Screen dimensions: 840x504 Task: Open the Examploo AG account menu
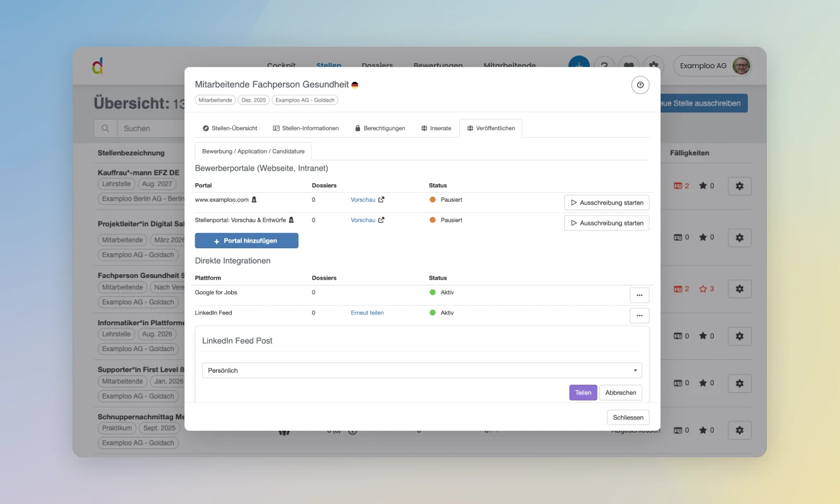tap(712, 66)
